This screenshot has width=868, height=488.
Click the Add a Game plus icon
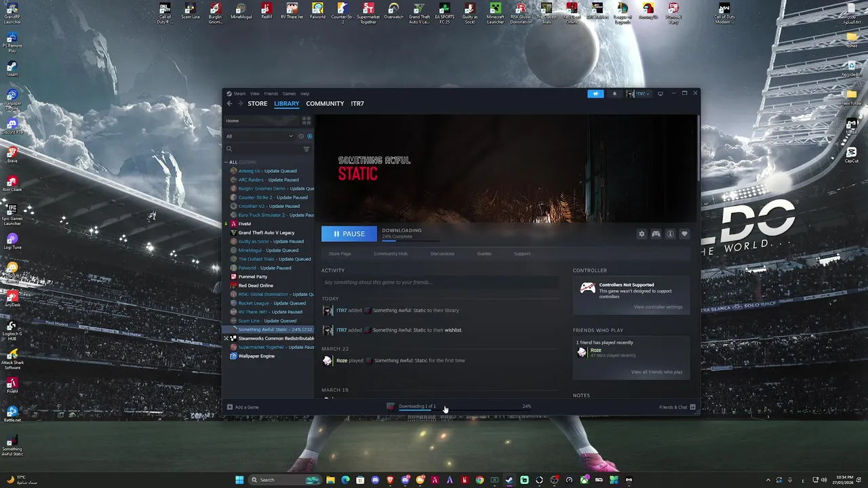[x=230, y=407]
